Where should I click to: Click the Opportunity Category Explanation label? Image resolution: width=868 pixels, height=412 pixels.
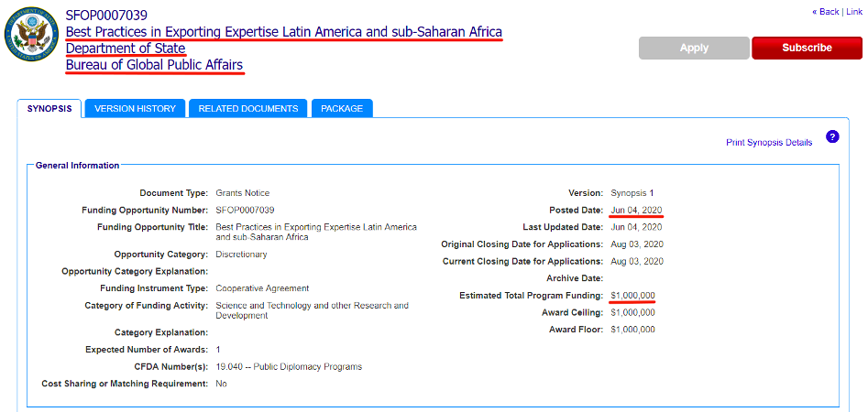pos(135,272)
